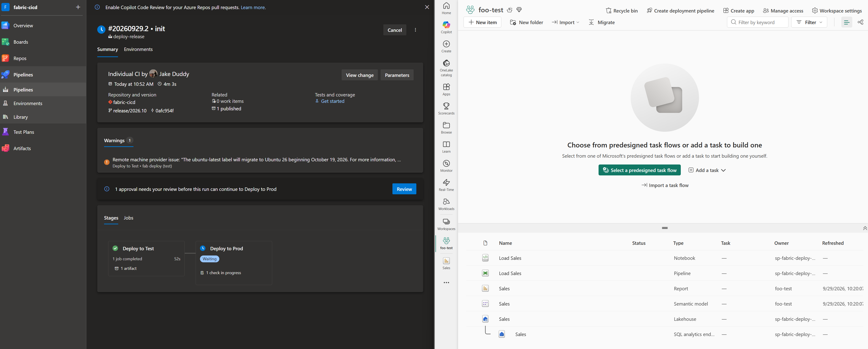Open Recycle bin in Fabric workspace
Viewport: 868px width, 349px height.
click(x=622, y=11)
